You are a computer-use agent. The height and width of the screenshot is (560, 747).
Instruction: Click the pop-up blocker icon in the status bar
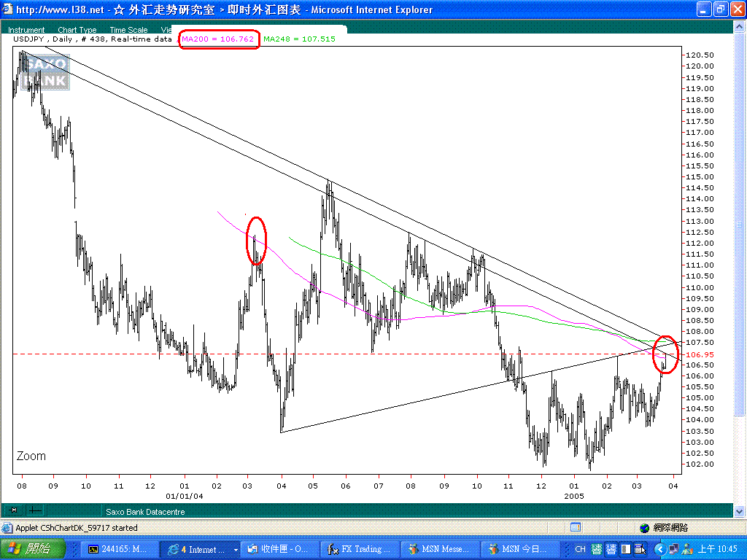coord(575,527)
